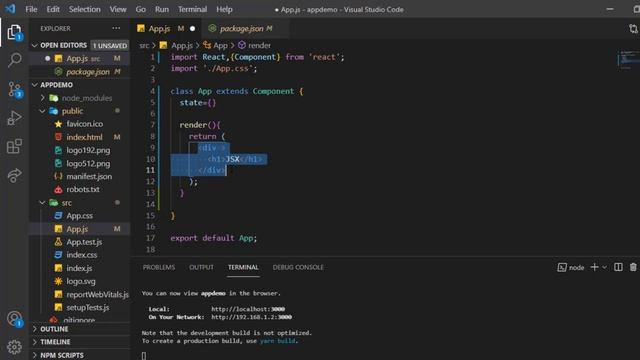Screen dimensions: 640x360
Task: Collapse the APPDEMO folder section
Action: (80, 85)
